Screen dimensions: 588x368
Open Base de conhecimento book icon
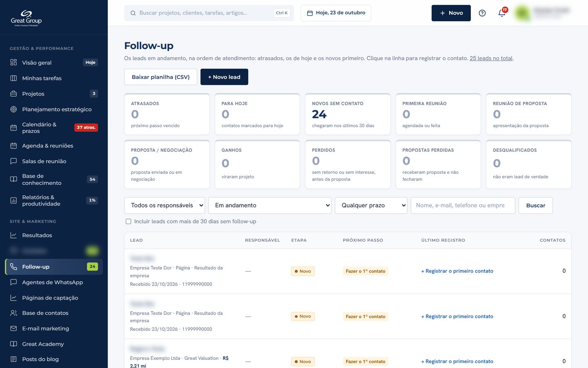click(x=13, y=179)
